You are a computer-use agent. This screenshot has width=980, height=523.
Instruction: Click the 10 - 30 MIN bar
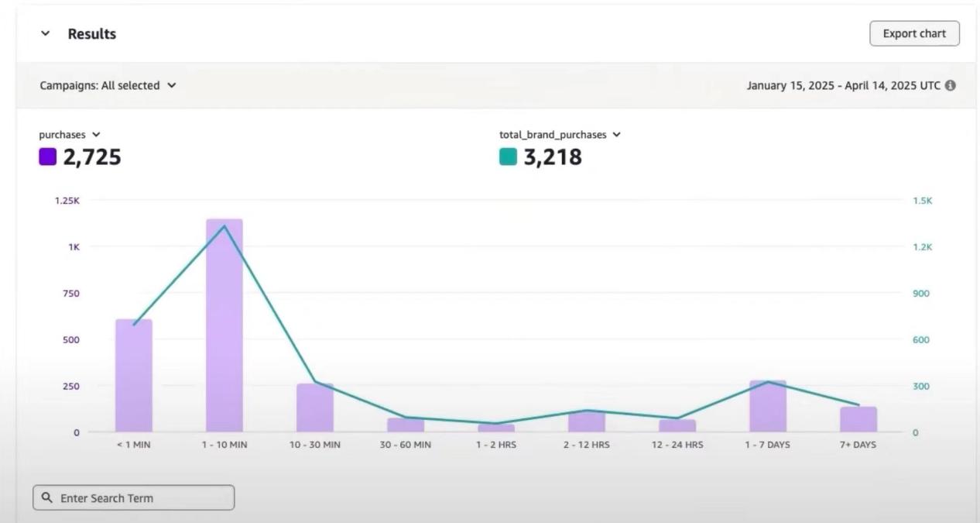(315, 408)
